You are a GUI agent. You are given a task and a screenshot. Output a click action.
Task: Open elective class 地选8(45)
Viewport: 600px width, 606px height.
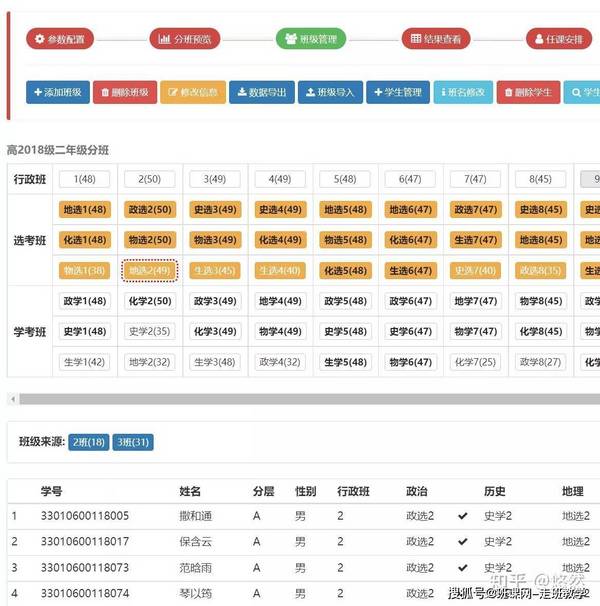click(x=541, y=240)
